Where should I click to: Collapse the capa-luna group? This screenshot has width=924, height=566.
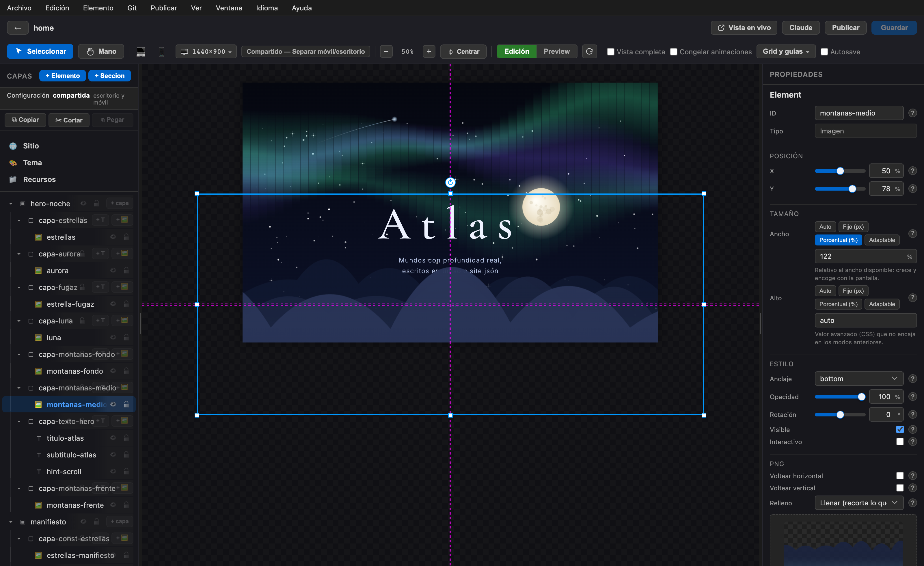coord(19,321)
